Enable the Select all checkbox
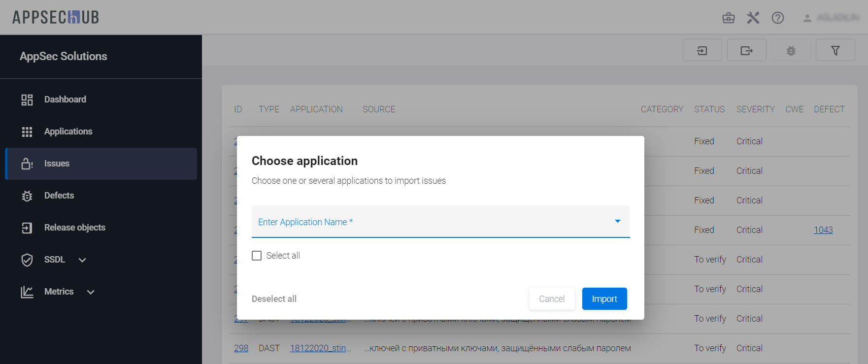 click(257, 256)
